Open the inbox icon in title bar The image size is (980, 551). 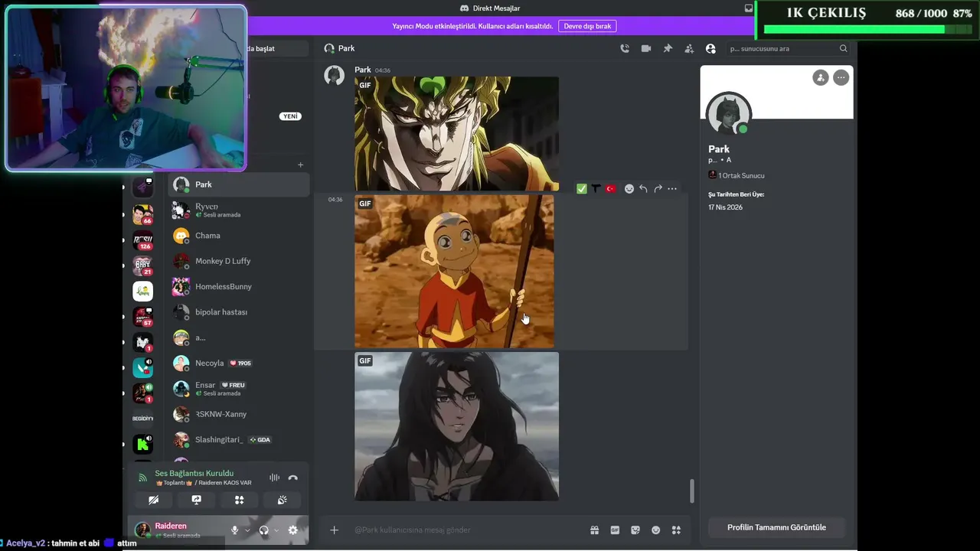(749, 8)
